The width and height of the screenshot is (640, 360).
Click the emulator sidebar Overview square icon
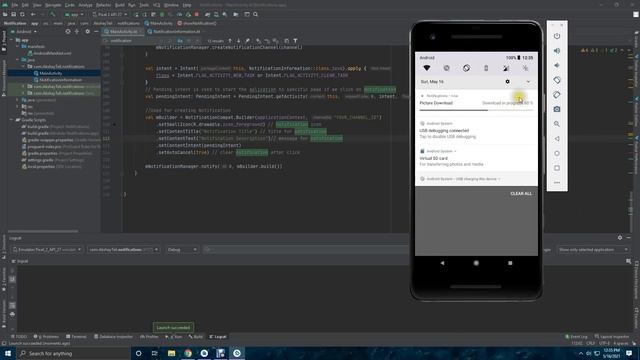coord(557,168)
